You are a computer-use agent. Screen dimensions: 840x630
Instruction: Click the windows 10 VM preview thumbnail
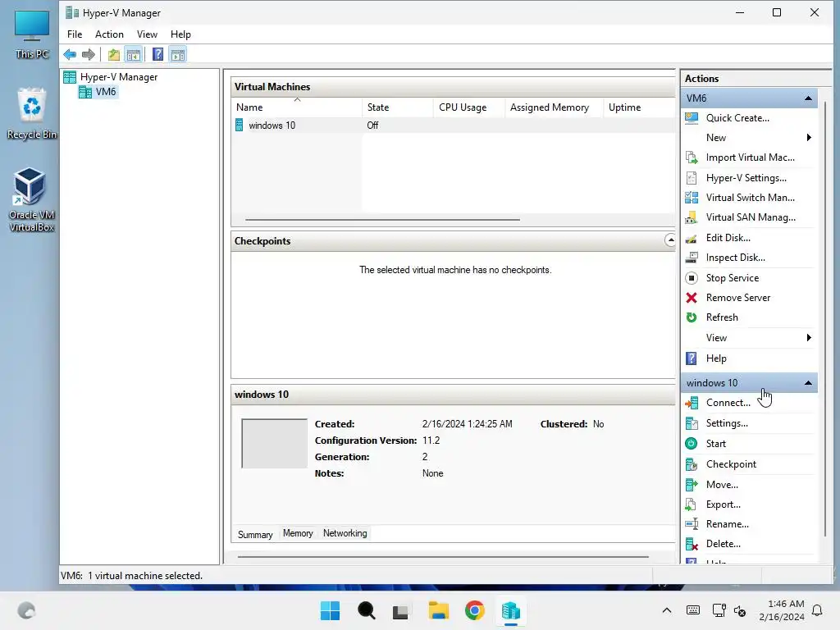coord(274,444)
